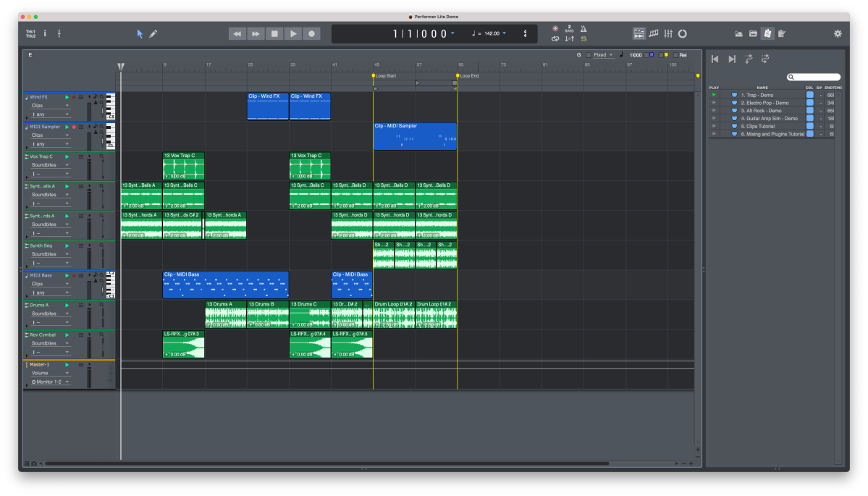This screenshot has height=496, width=868.
Task: Open the MIDI Bass track settings menu
Action: click(x=81, y=276)
